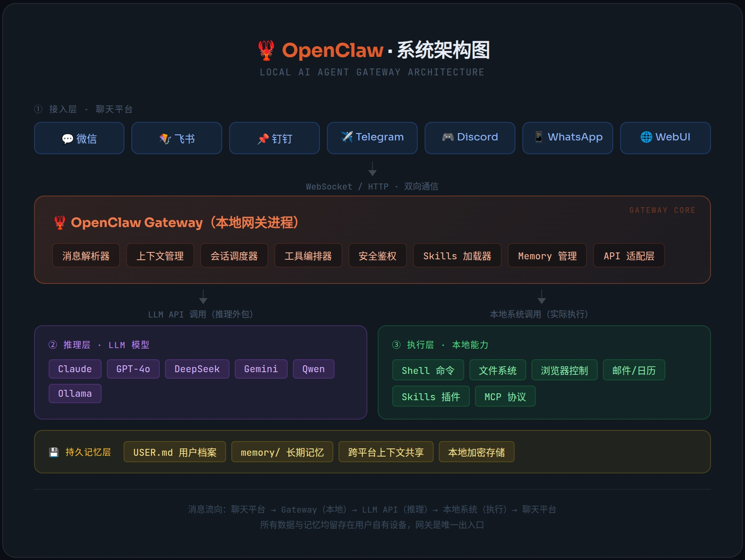The height and width of the screenshot is (560, 745).
Task: Click the 接入层 · 聊天平台 section label
Action: (84, 109)
